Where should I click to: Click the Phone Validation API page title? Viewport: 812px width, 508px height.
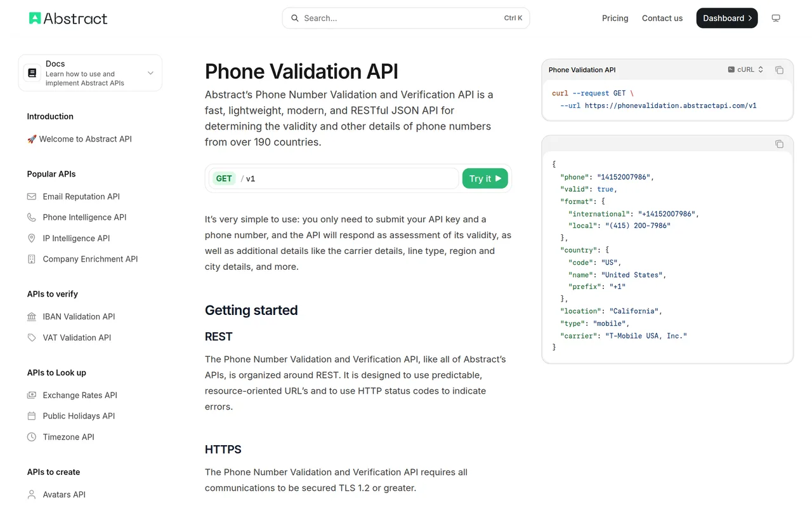[301, 72]
